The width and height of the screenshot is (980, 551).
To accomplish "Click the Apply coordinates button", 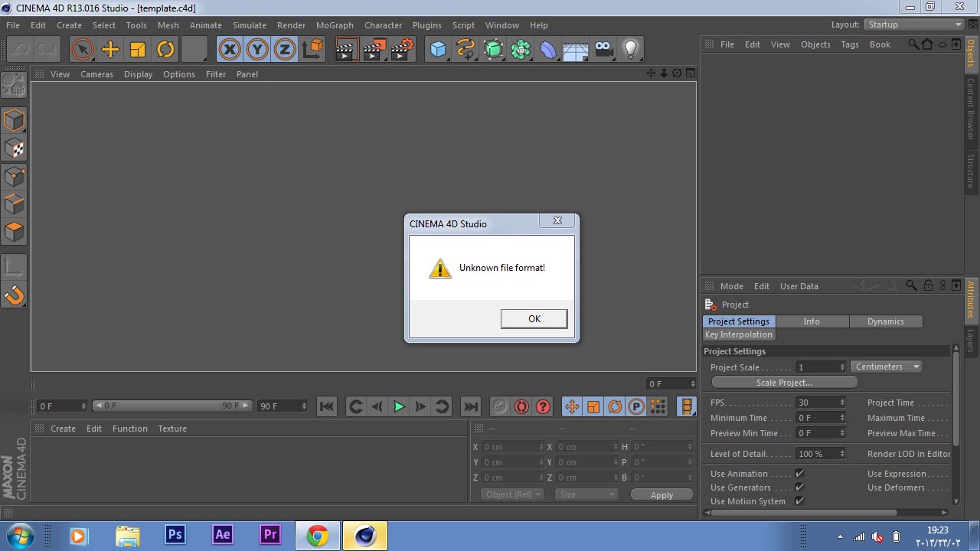I will (661, 495).
